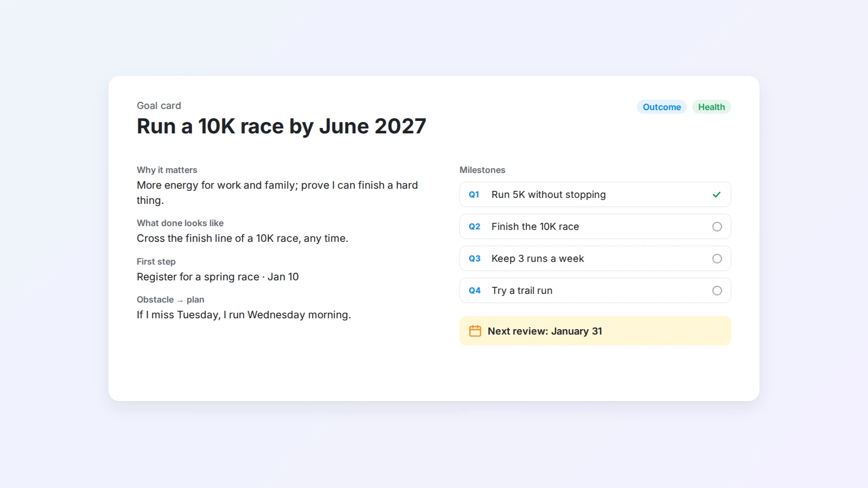Click Register for a spring race · Jan 10
This screenshot has width=868, height=488.
point(218,277)
